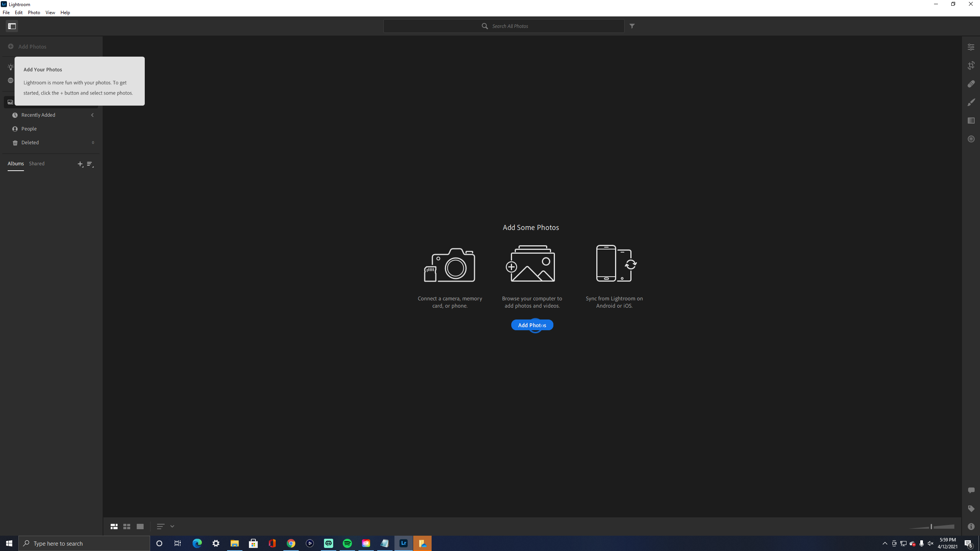Adjust the thumbnail size slider

click(x=931, y=527)
